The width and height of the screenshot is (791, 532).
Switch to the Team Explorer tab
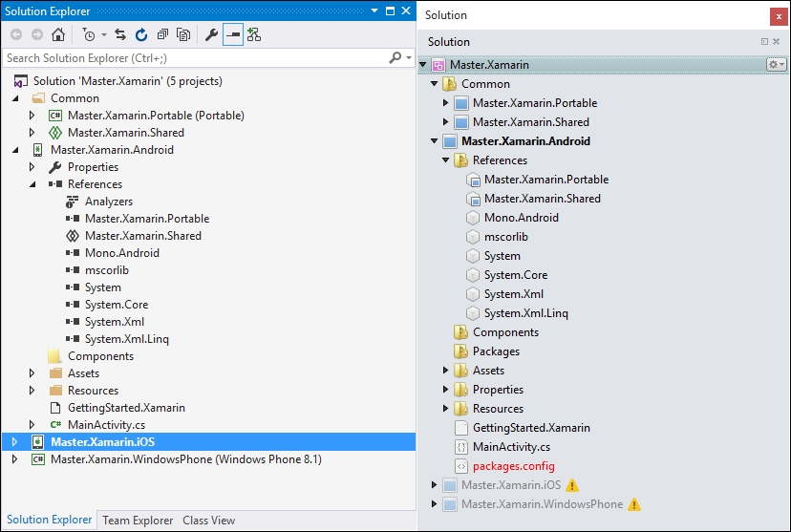point(138,521)
